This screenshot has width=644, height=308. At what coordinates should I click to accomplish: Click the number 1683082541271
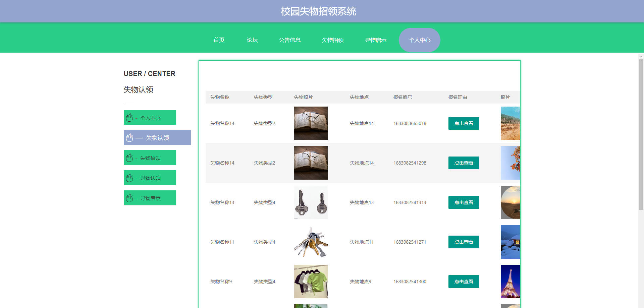click(x=410, y=242)
